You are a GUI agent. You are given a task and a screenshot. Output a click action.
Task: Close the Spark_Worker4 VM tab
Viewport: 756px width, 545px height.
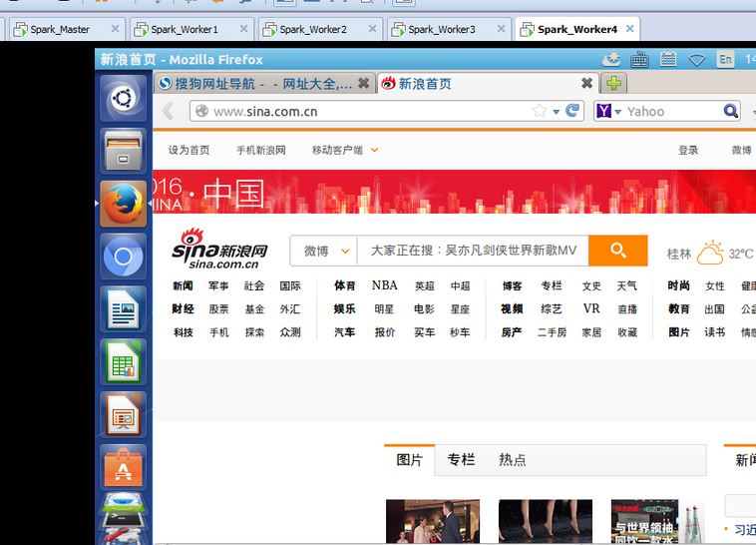(x=629, y=29)
